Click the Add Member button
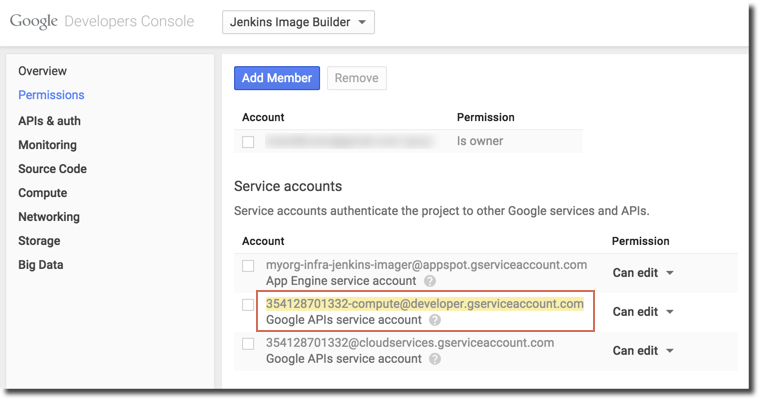760x399 pixels. click(277, 78)
